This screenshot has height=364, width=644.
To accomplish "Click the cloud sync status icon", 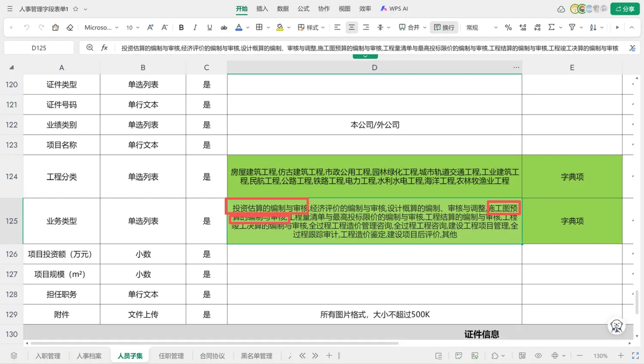I will [561, 9].
